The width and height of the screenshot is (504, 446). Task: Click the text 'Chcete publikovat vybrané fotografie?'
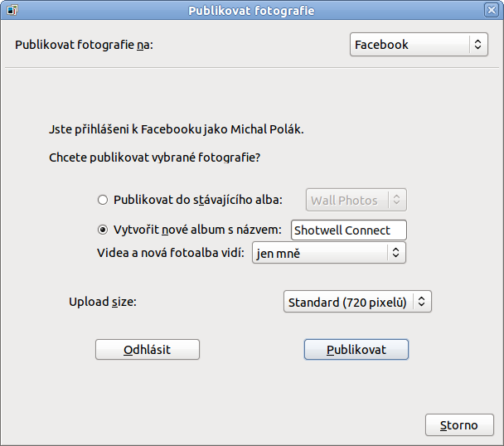155,158
